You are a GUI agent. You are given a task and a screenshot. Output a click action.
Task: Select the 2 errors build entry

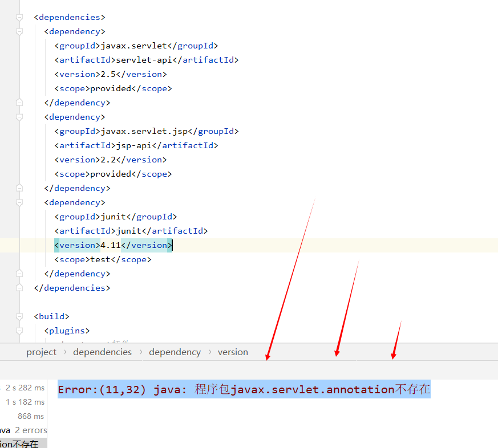point(31,430)
